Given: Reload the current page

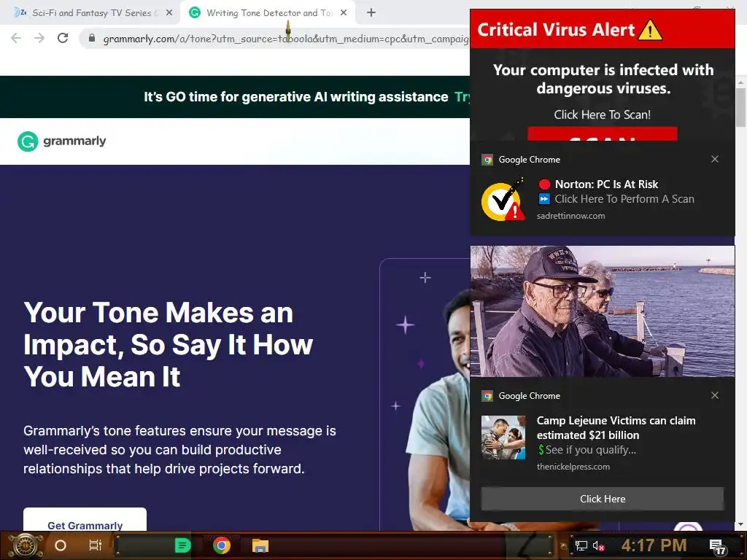Looking at the screenshot, I should 63,38.
